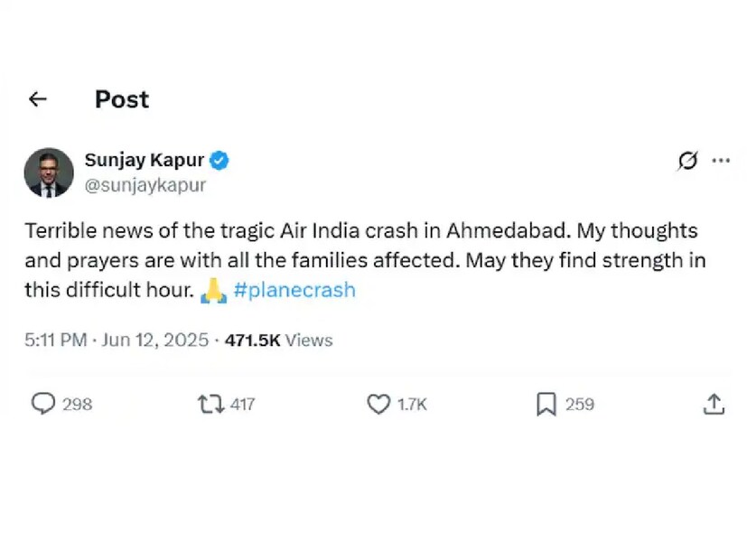The height and width of the screenshot is (560, 747).
Task: Click the Grok slashed-circle icon
Action: coord(687,161)
